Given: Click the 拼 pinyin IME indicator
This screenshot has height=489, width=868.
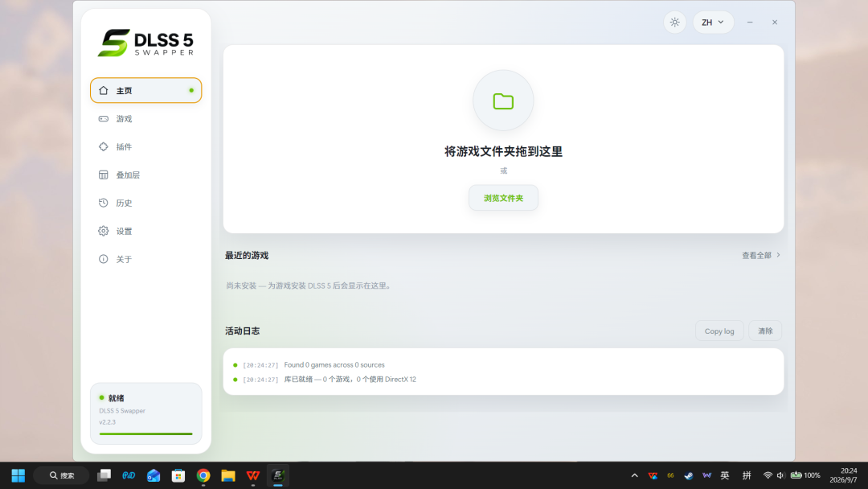Looking at the screenshot, I should coord(747,475).
